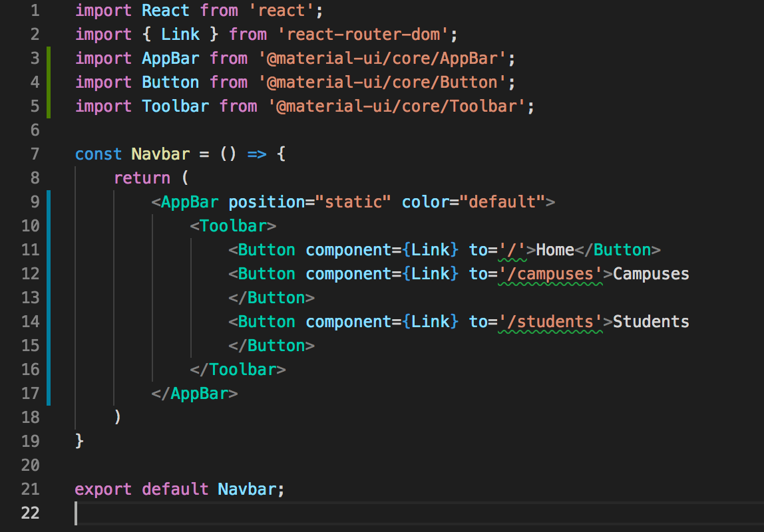The width and height of the screenshot is (764, 532).
Task: Click the '/campuses' route string
Action: (550, 273)
